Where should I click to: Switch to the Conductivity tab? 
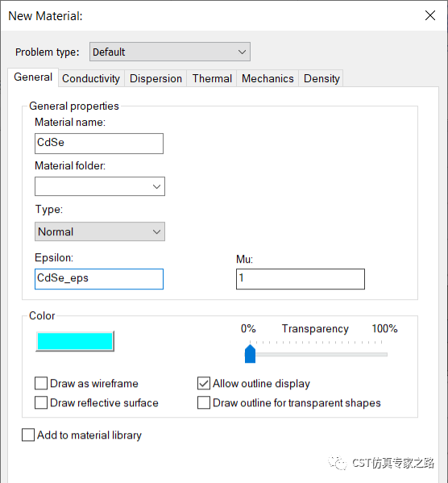coord(91,78)
